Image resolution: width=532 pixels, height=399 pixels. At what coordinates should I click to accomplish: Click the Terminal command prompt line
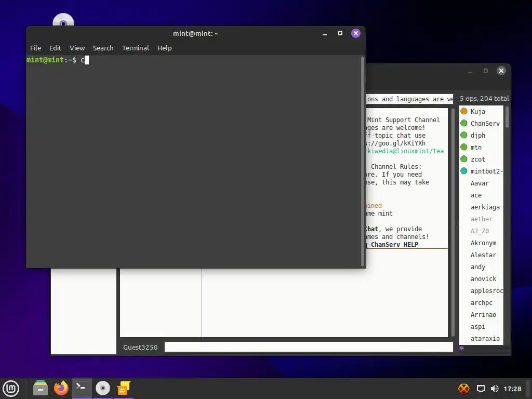point(57,60)
